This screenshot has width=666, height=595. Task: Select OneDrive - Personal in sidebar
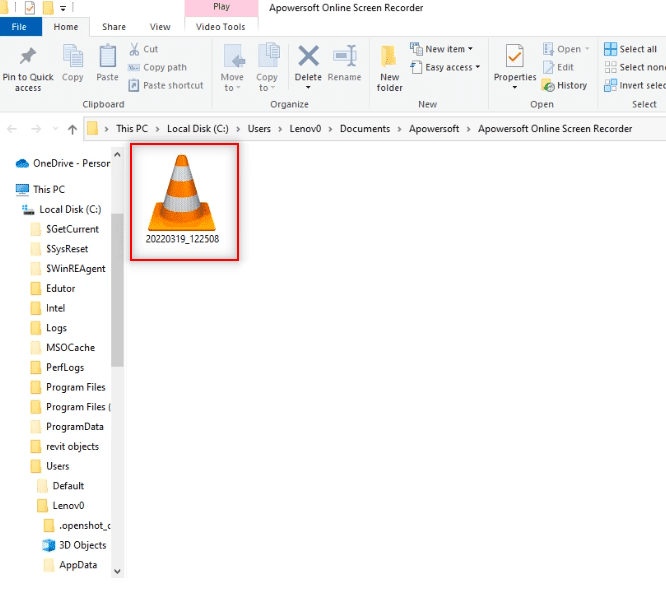(63, 164)
